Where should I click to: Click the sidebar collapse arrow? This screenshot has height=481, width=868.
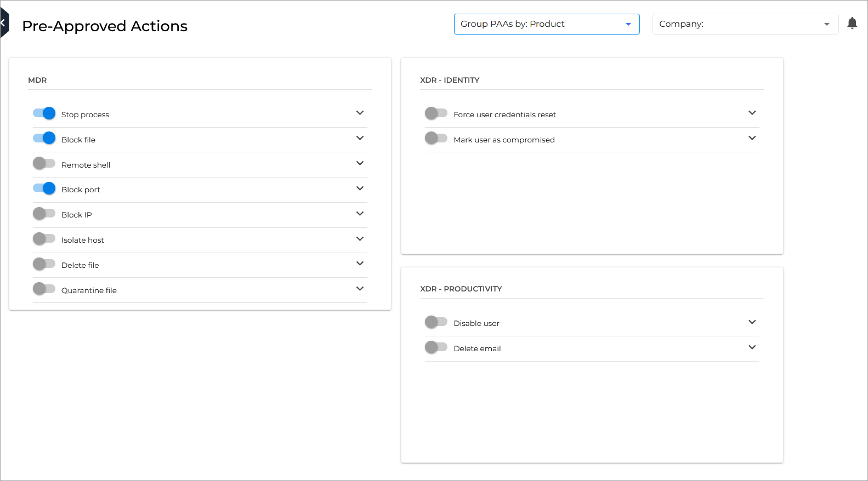pyautogui.click(x=3, y=23)
